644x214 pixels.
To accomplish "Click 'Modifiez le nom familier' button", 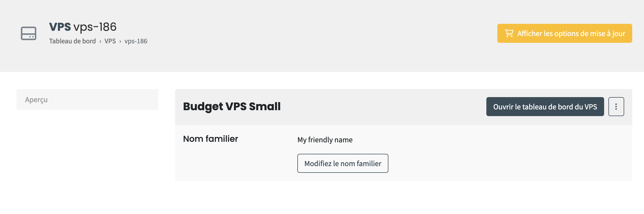I will pos(343,163).
